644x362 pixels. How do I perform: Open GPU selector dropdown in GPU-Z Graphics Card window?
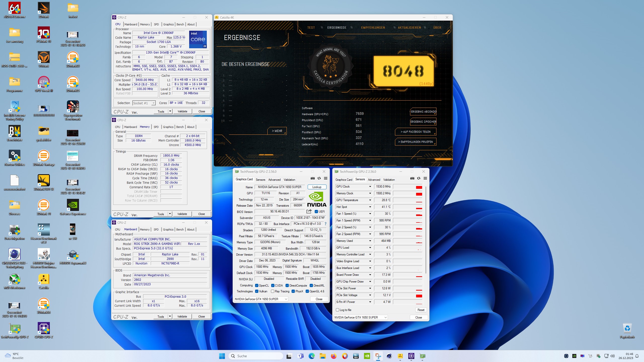[x=261, y=299]
